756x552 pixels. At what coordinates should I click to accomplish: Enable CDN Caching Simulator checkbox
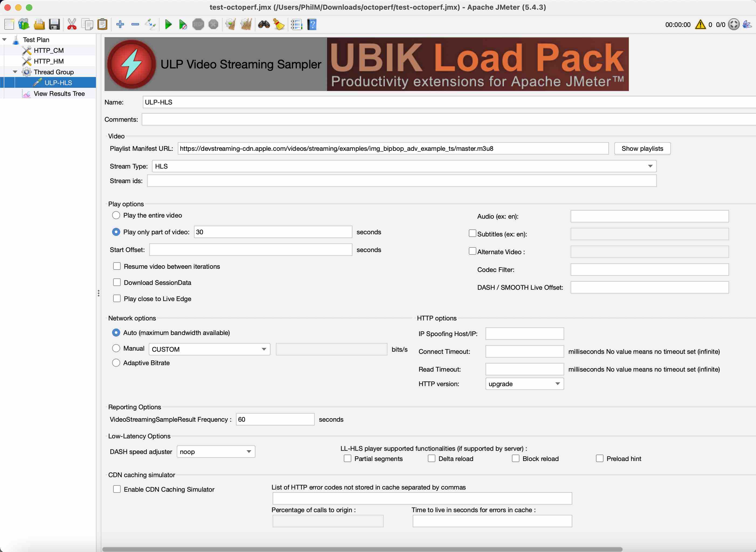click(x=117, y=489)
